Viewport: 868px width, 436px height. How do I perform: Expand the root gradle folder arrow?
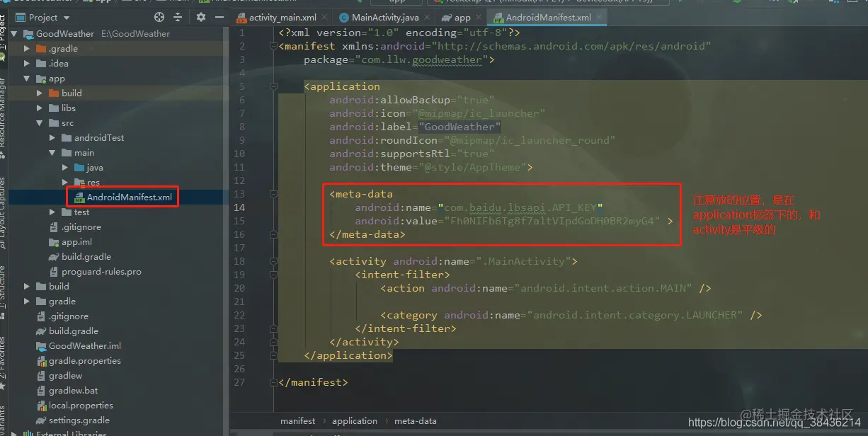point(27,302)
